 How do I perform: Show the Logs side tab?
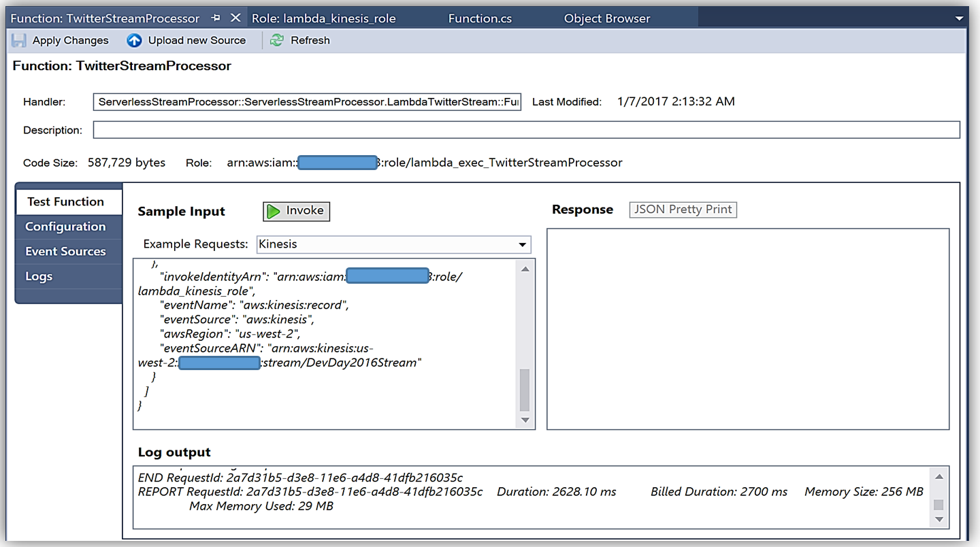(x=39, y=276)
